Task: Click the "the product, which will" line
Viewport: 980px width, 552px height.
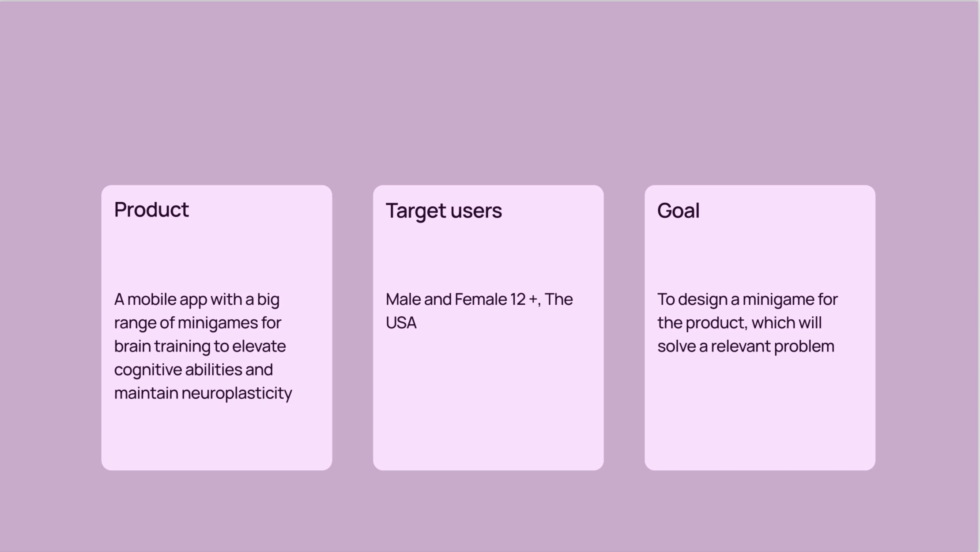Action: (739, 323)
